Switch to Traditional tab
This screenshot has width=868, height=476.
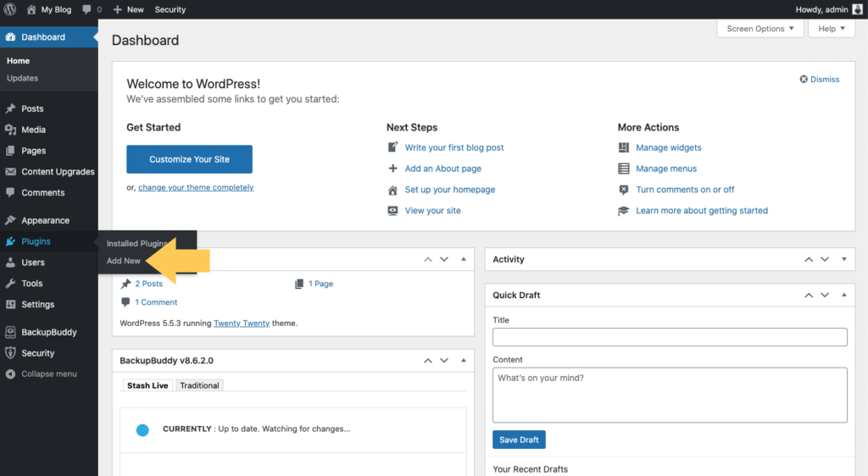coord(199,385)
